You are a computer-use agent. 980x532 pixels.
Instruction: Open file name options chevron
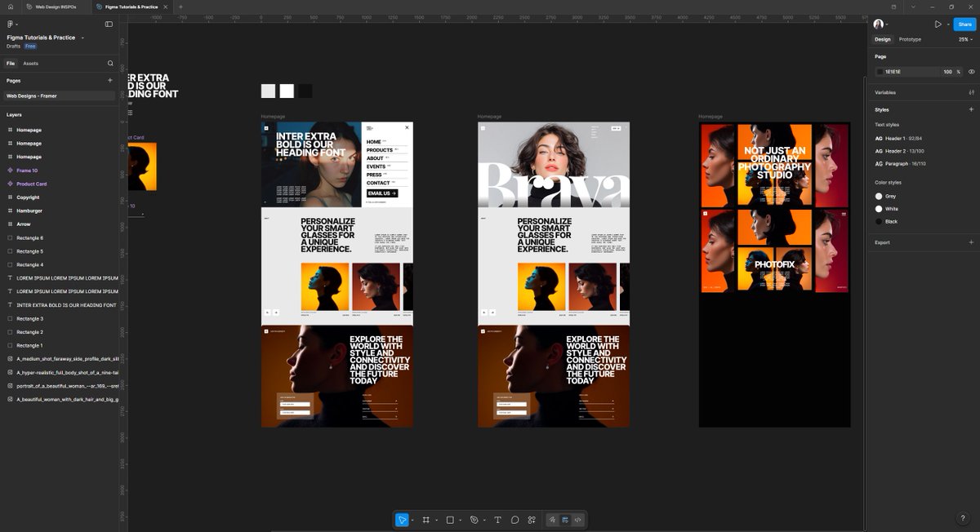[x=82, y=38]
